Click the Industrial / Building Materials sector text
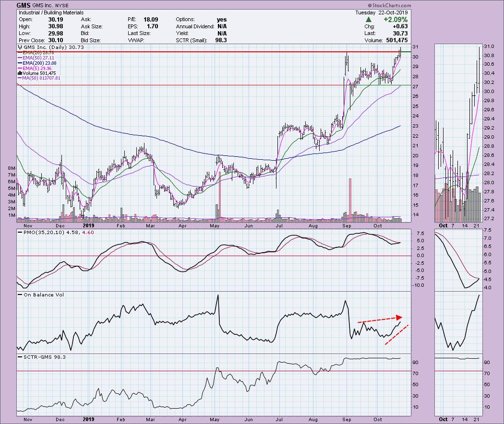504x424 pixels. tap(51, 12)
